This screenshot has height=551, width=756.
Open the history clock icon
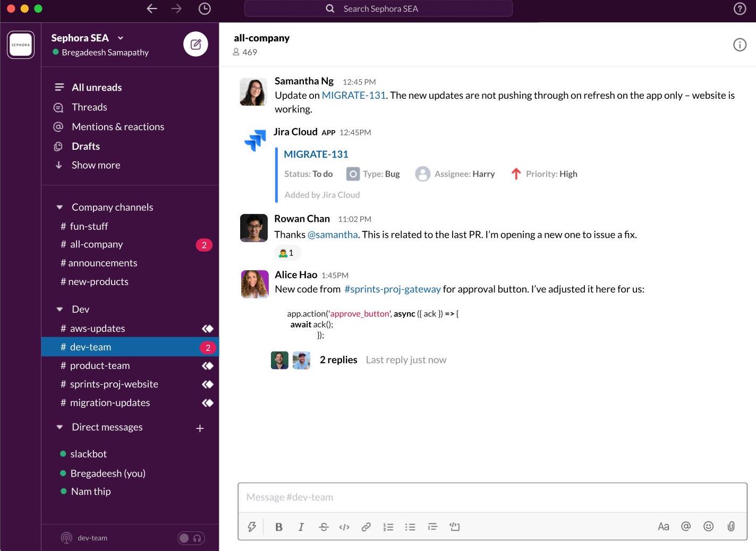click(205, 8)
